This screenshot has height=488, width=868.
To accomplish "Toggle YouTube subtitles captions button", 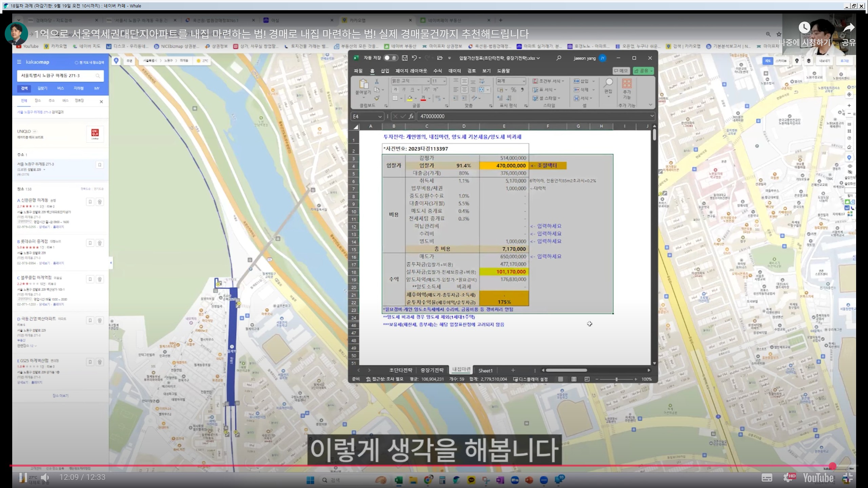I will (x=767, y=478).
